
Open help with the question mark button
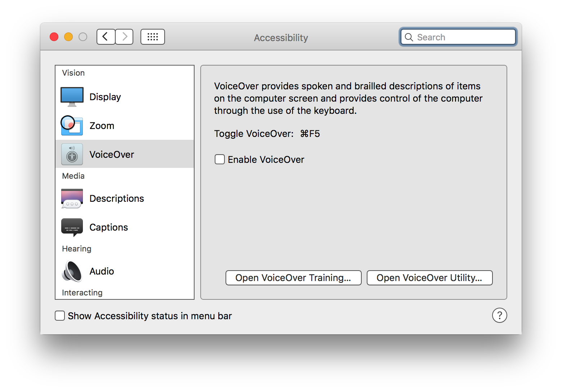coord(500,315)
